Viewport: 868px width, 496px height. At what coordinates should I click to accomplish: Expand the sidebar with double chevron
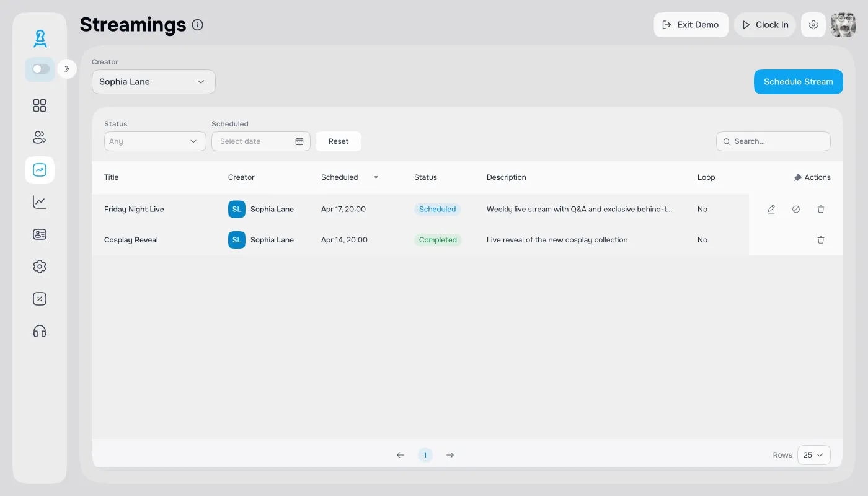[67, 69]
